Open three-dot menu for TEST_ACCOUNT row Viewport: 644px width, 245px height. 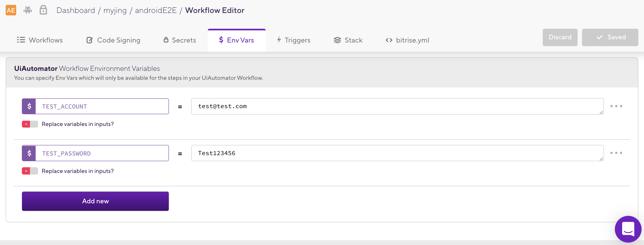point(616,106)
